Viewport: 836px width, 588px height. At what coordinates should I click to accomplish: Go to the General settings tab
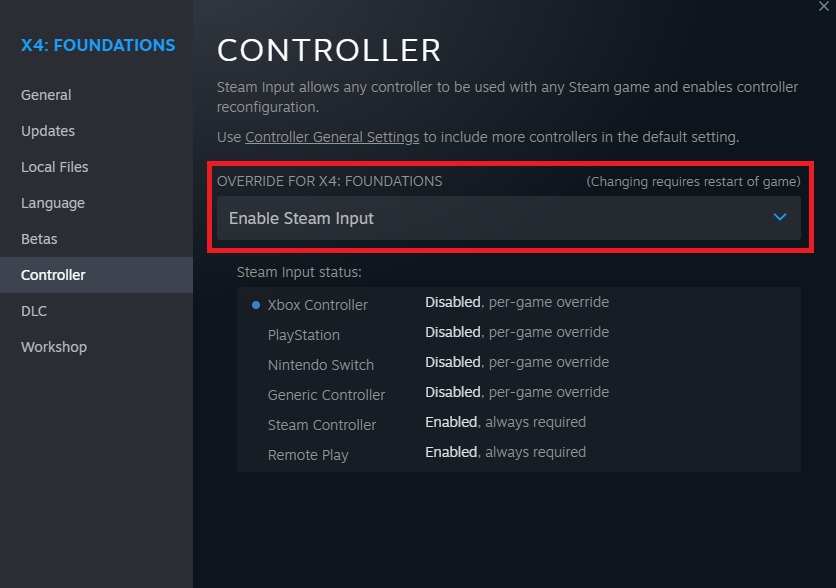click(46, 95)
